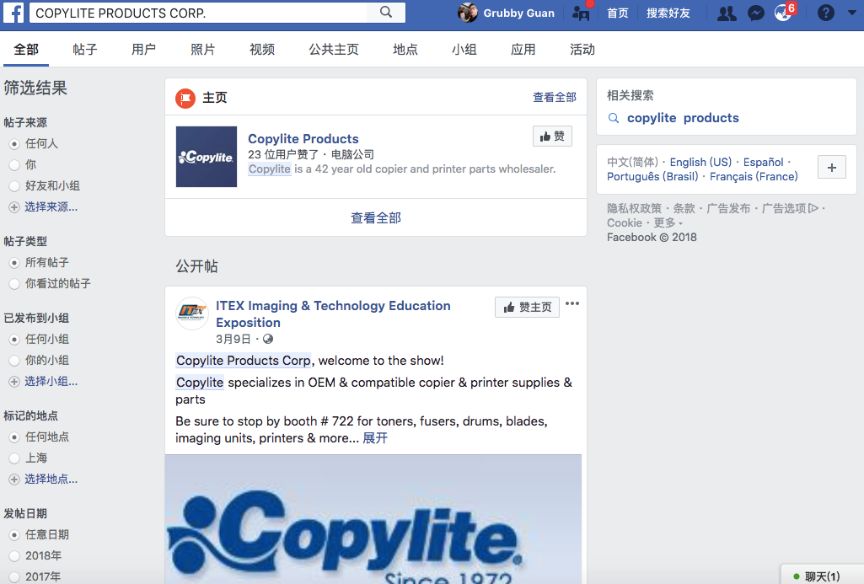Switch to the 视频 tab
The image size is (864, 584).
point(262,50)
